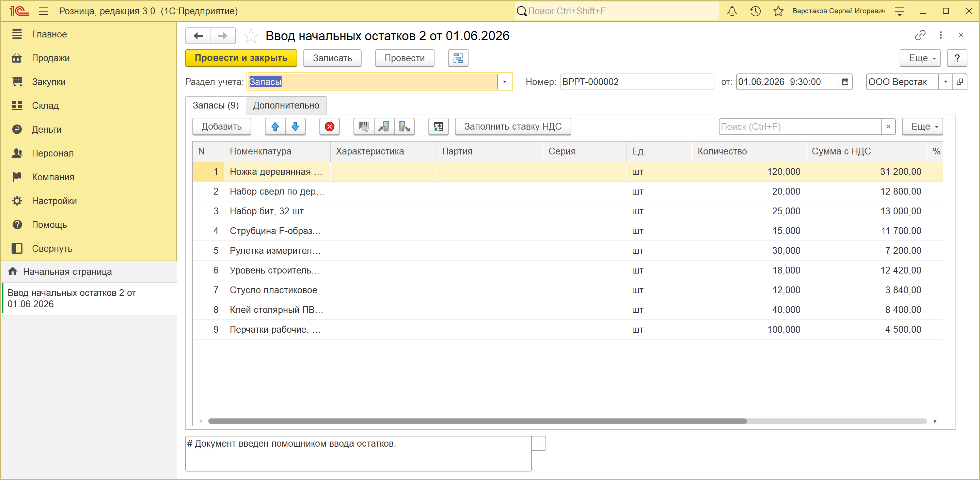Click the load from Excel spreadsheet icon
The height and width of the screenshot is (480, 980).
pos(438,127)
